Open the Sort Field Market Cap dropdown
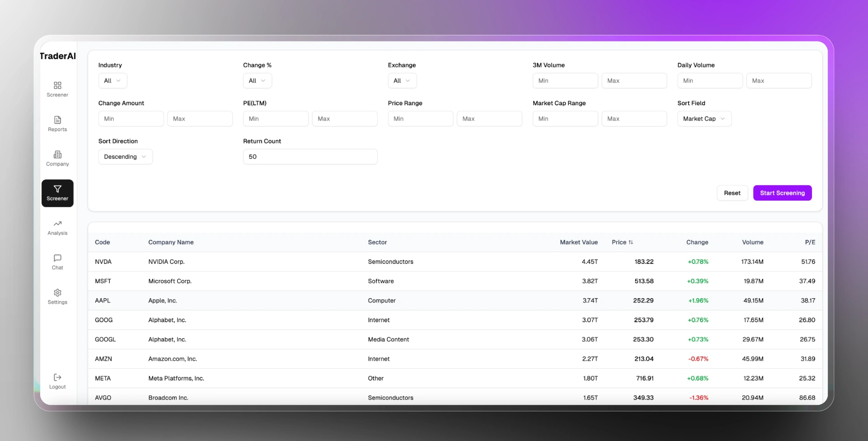Image resolution: width=868 pixels, height=441 pixels. click(x=704, y=119)
